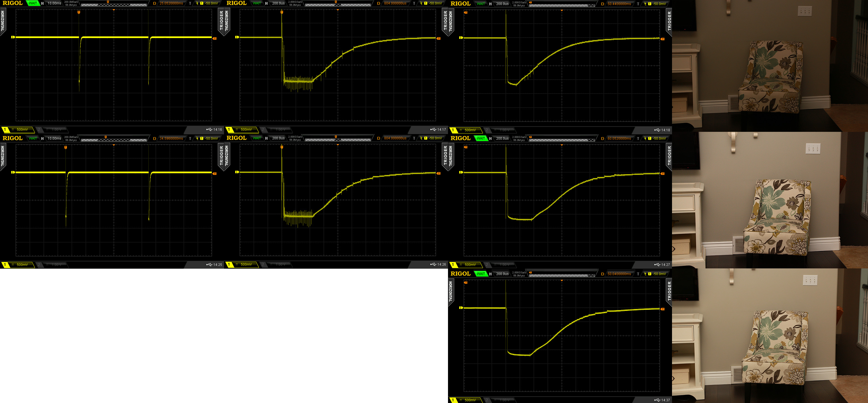Open the TRIGGER side tab of the 14:16 capture
This screenshot has height=403, width=868.
(221, 21)
